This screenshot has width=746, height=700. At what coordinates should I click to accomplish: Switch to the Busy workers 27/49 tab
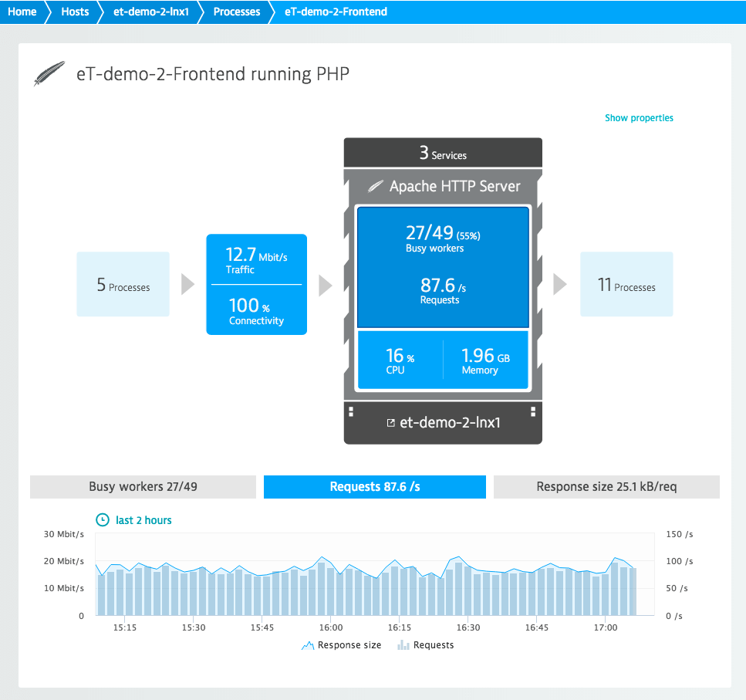pos(143,486)
